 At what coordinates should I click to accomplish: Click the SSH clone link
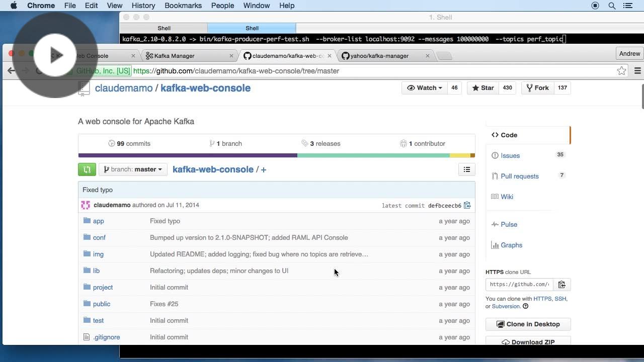560,299
